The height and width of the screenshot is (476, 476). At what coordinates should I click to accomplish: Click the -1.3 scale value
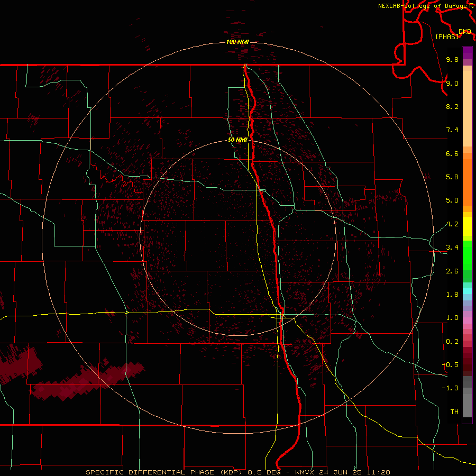pyautogui.click(x=450, y=388)
